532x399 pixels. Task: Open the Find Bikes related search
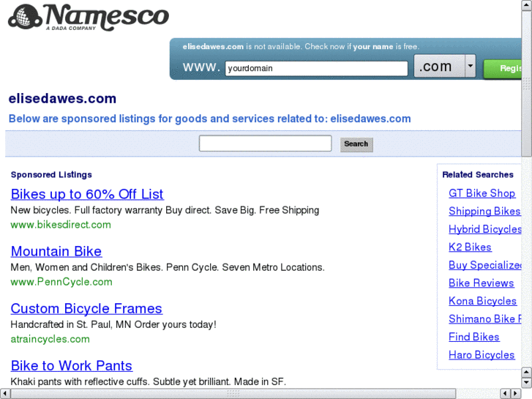point(474,338)
